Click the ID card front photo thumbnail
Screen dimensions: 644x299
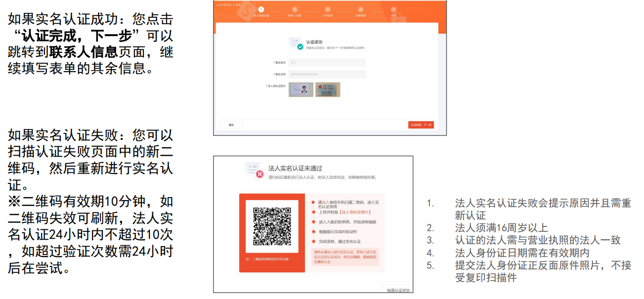(x=301, y=90)
